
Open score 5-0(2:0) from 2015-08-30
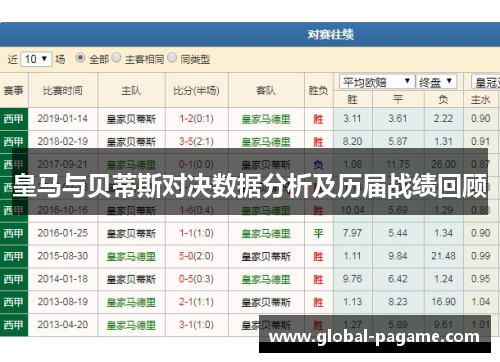pyautogui.click(x=196, y=256)
